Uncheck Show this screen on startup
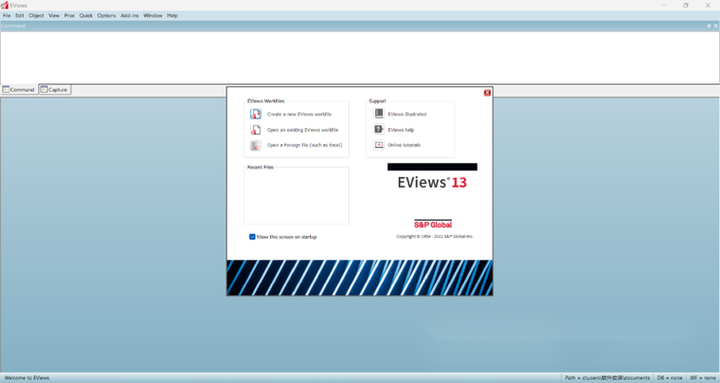The image size is (720, 383). pyautogui.click(x=252, y=237)
